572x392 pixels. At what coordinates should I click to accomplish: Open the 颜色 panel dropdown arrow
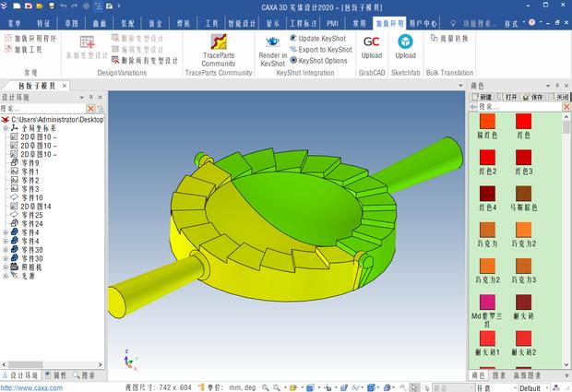click(548, 86)
